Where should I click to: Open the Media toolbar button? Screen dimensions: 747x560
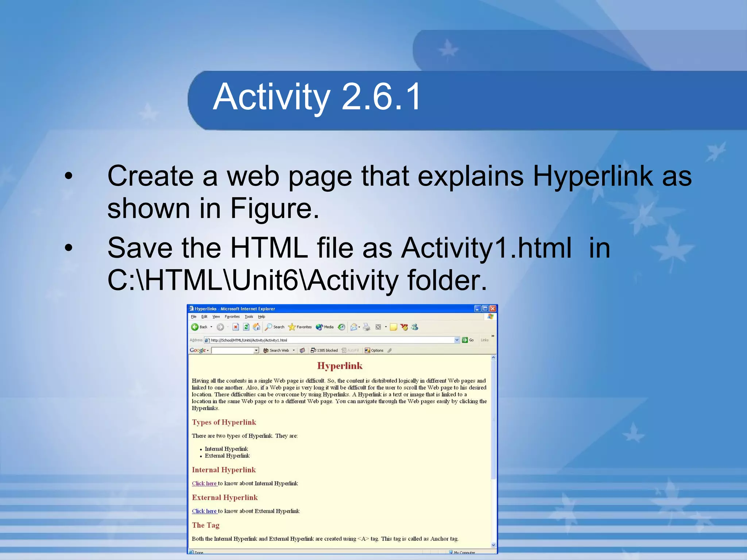tap(325, 327)
